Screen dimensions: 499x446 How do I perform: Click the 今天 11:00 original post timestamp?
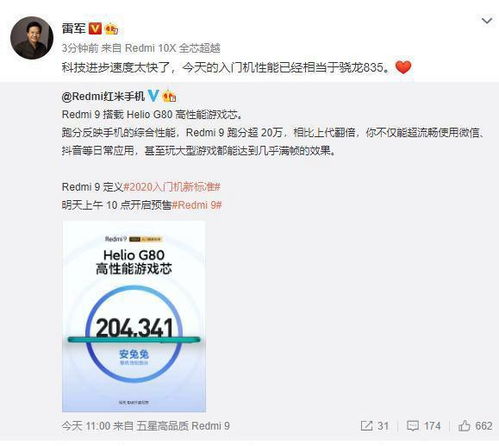point(86,426)
